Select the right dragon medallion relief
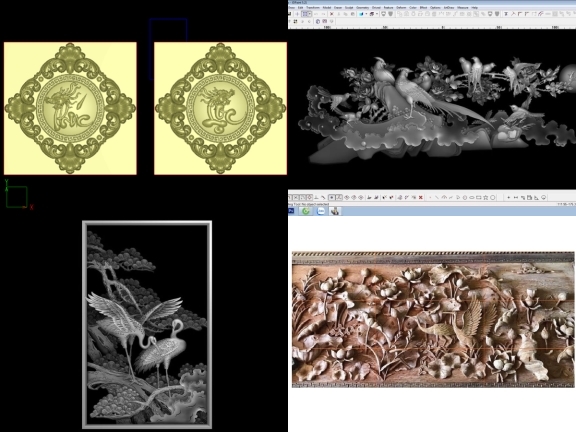Screen dimensions: 576x432 (220, 108)
